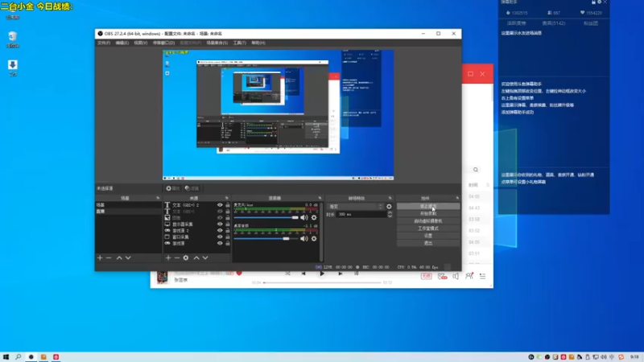Remove the selected scene with the minus icon
644x362 pixels.
click(109, 257)
